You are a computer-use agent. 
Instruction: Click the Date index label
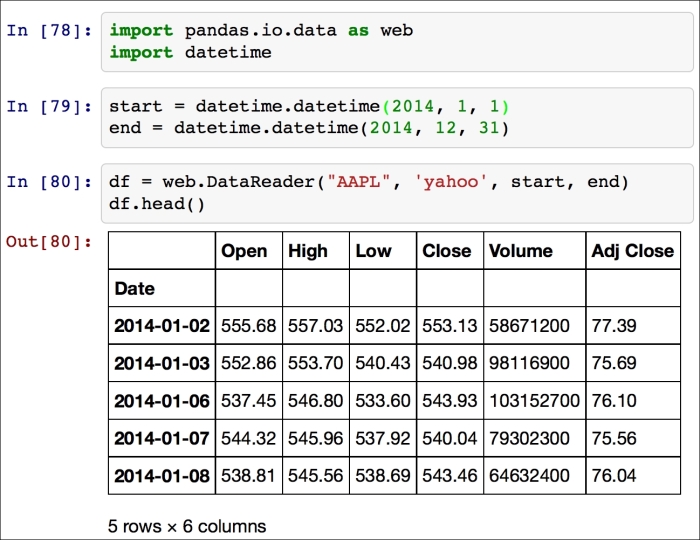point(134,288)
